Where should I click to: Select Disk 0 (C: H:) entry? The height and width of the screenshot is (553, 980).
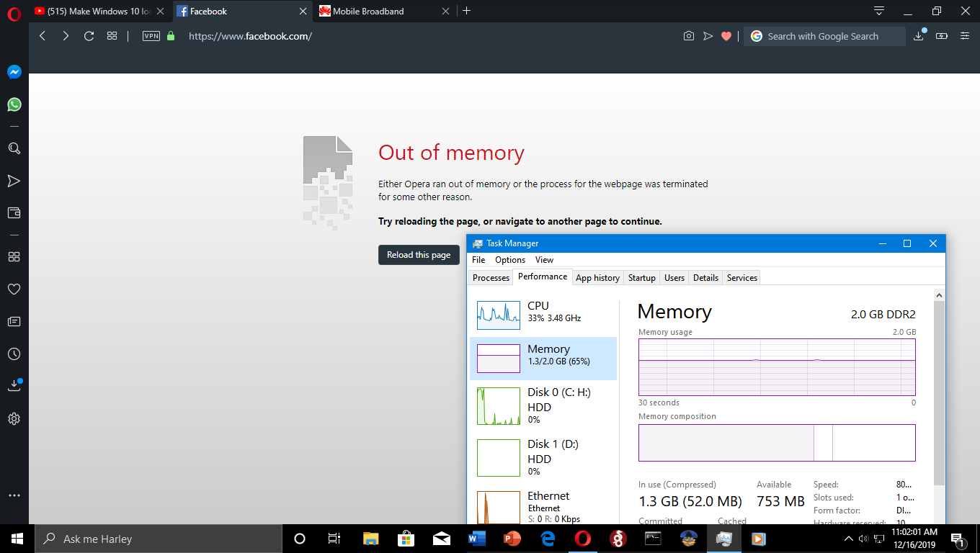543,407
